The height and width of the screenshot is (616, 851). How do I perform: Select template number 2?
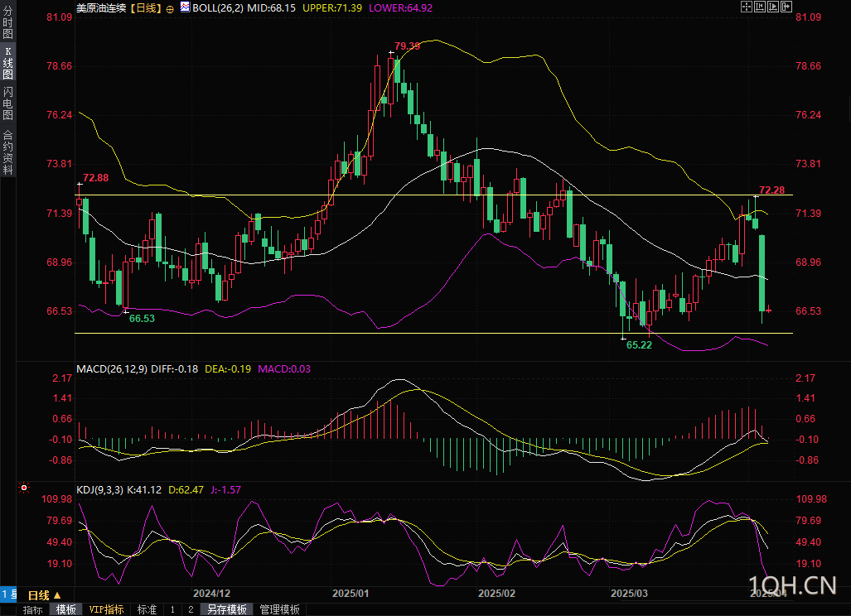tap(191, 609)
